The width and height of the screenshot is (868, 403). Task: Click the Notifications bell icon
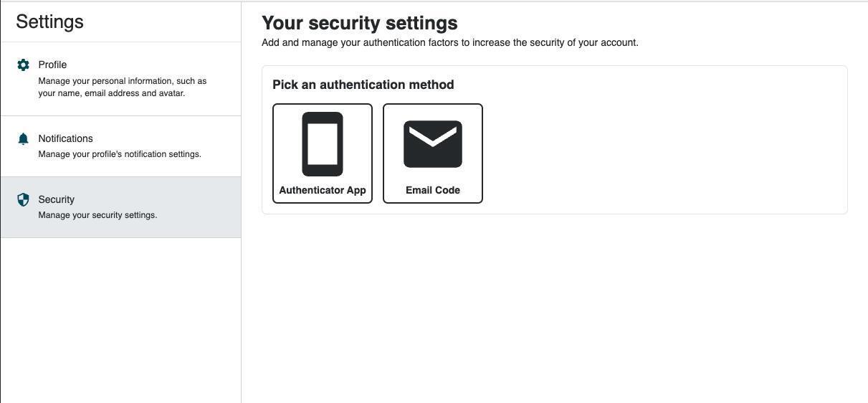click(23, 139)
